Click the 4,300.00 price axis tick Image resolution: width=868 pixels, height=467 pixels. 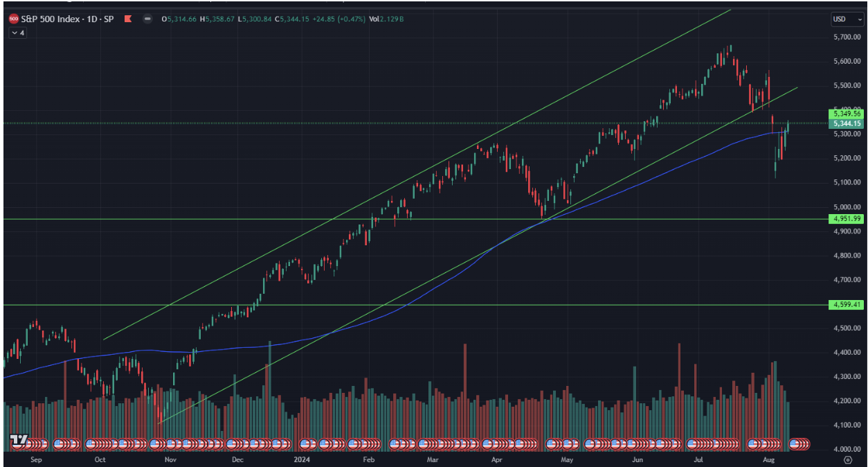[847, 376]
